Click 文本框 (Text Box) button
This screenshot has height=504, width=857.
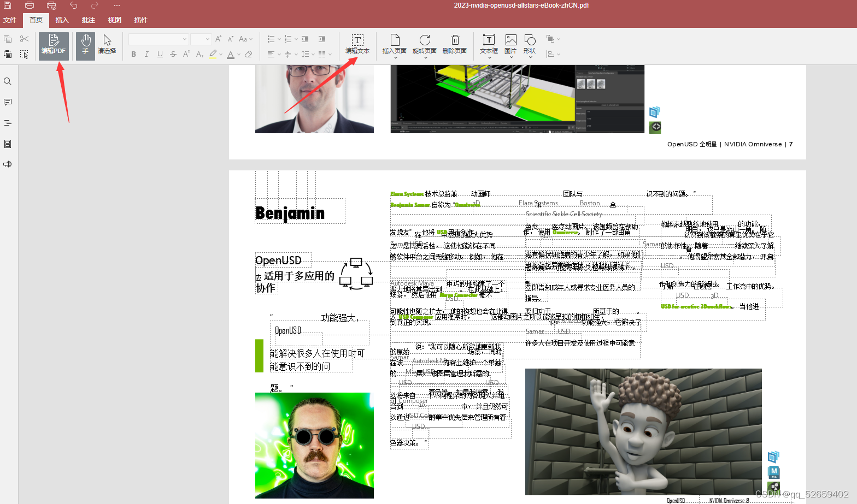coord(489,46)
